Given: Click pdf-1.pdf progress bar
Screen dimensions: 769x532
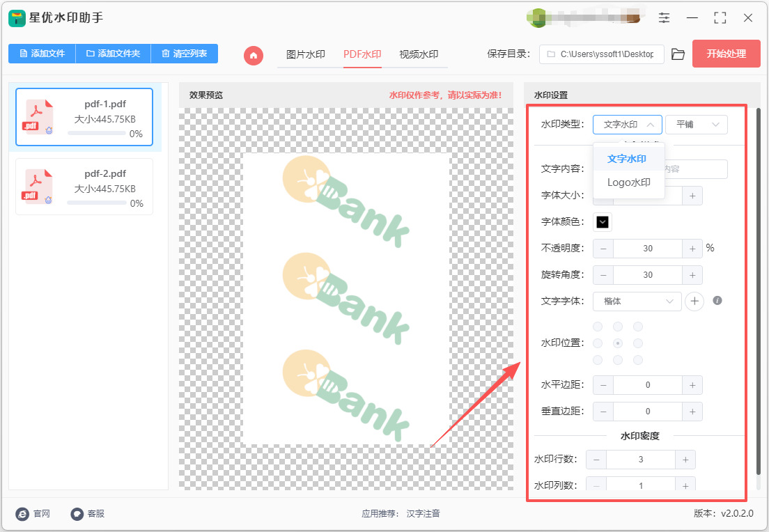Looking at the screenshot, I should point(97,134).
